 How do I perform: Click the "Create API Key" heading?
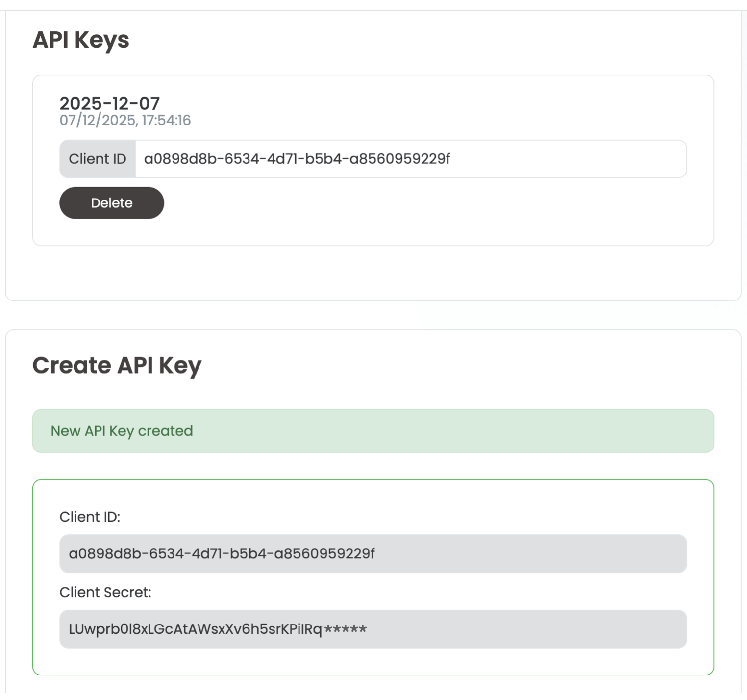point(117,365)
